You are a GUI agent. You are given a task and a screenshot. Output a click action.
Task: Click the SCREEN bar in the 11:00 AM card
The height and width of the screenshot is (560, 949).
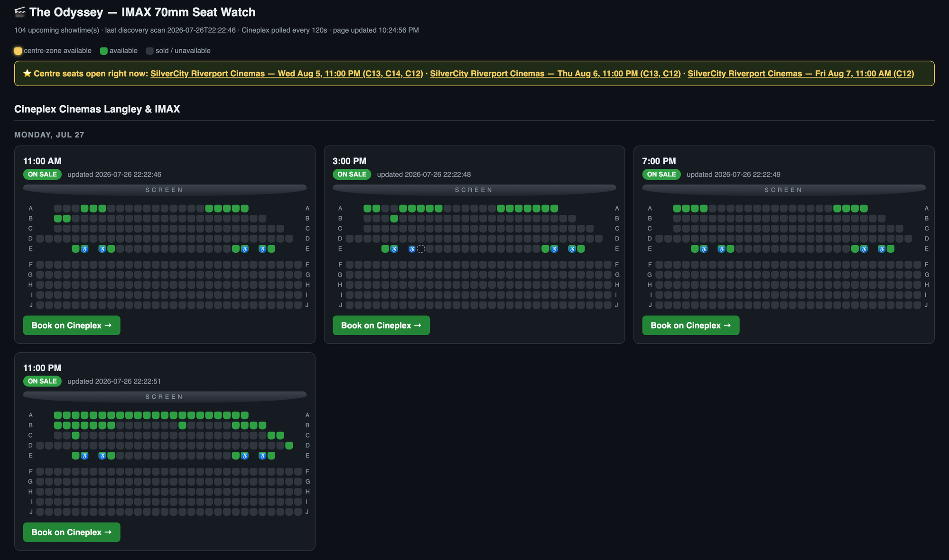165,190
